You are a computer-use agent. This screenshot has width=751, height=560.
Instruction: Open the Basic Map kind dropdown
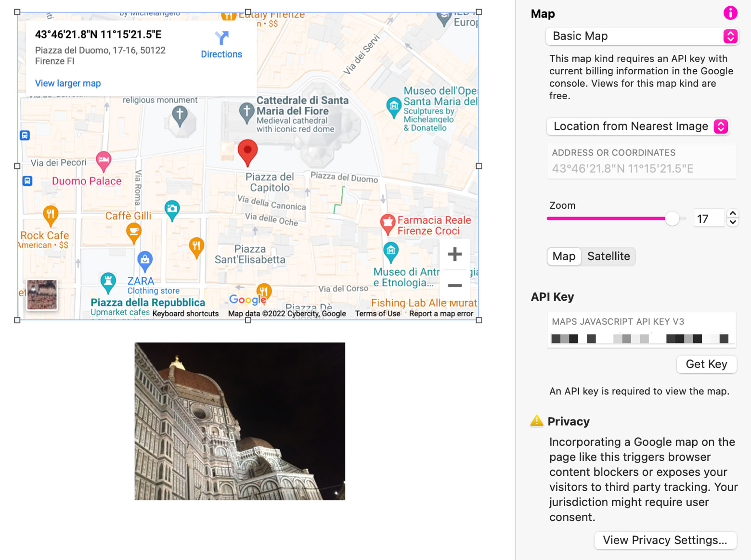642,36
